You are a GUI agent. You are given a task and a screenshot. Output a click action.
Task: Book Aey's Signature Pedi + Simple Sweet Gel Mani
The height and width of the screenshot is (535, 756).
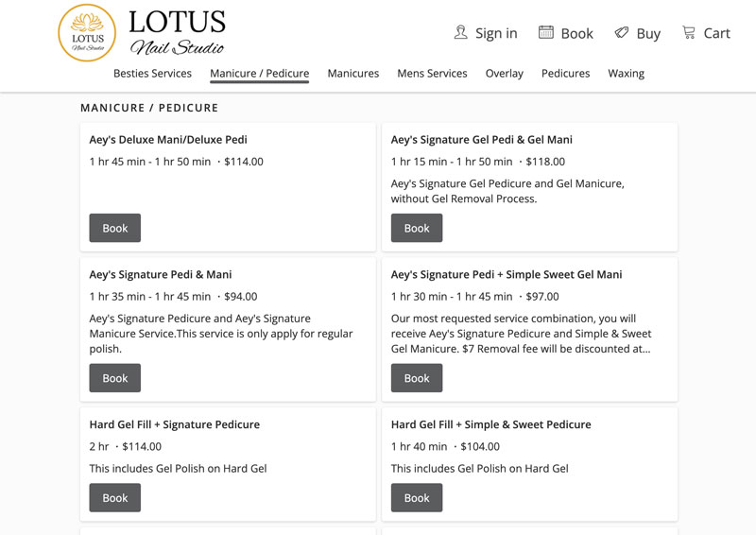(x=417, y=378)
